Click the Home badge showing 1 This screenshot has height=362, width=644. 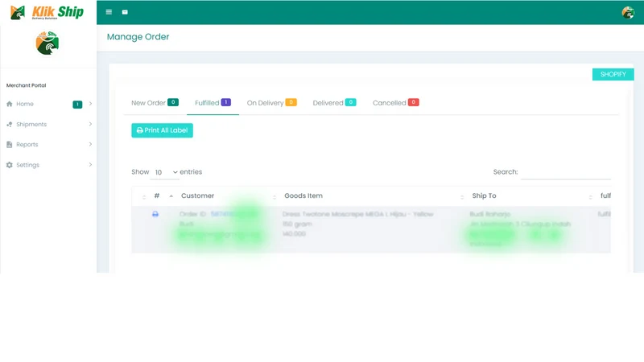click(77, 105)
